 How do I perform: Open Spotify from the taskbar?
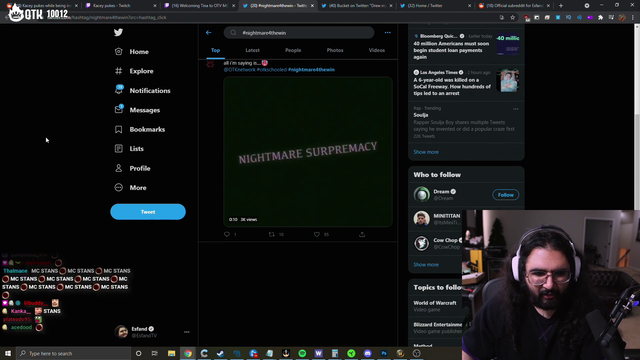click(x=302, y=353)
